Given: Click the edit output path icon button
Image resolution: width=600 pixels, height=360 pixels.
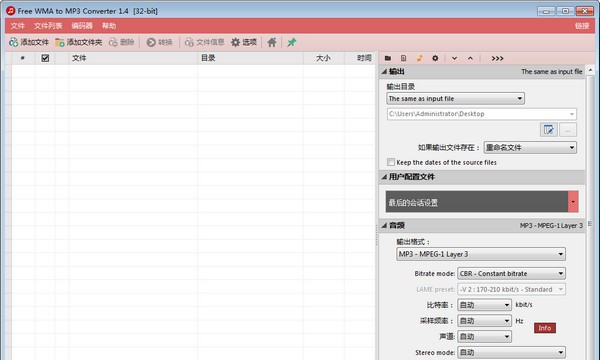Looking at the screenshot, I should [x=549, y=130].
